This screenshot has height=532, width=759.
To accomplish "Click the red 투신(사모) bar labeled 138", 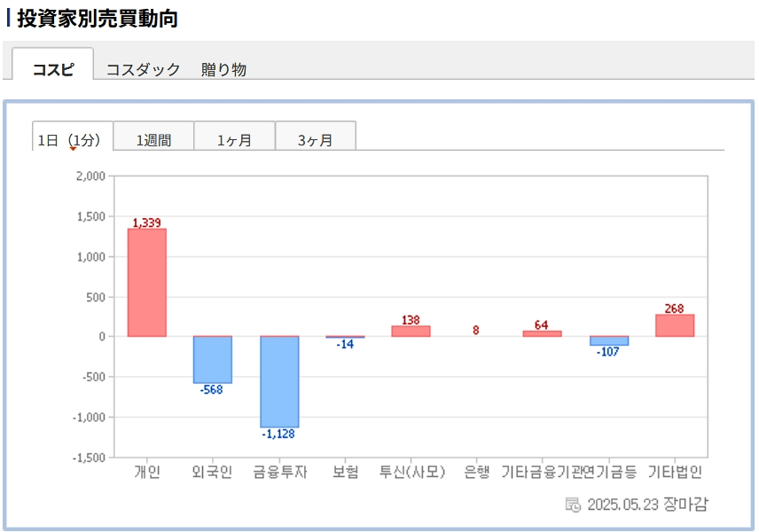I will [x=411, y=331].
